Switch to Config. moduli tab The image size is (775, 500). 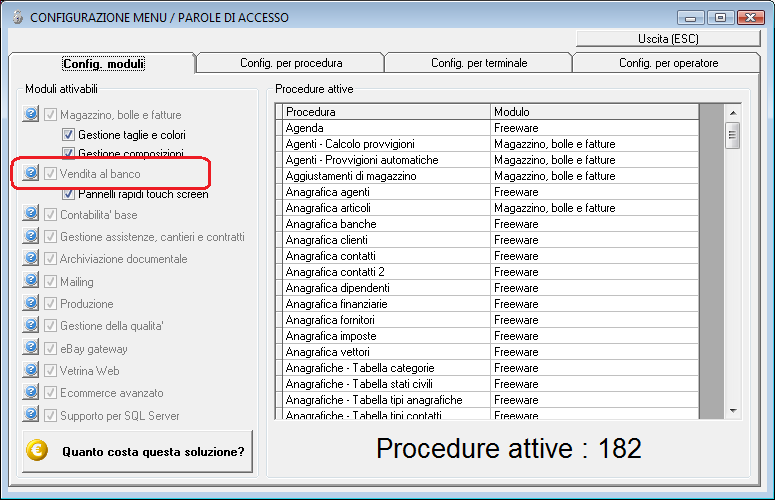[x=103, y=63]
